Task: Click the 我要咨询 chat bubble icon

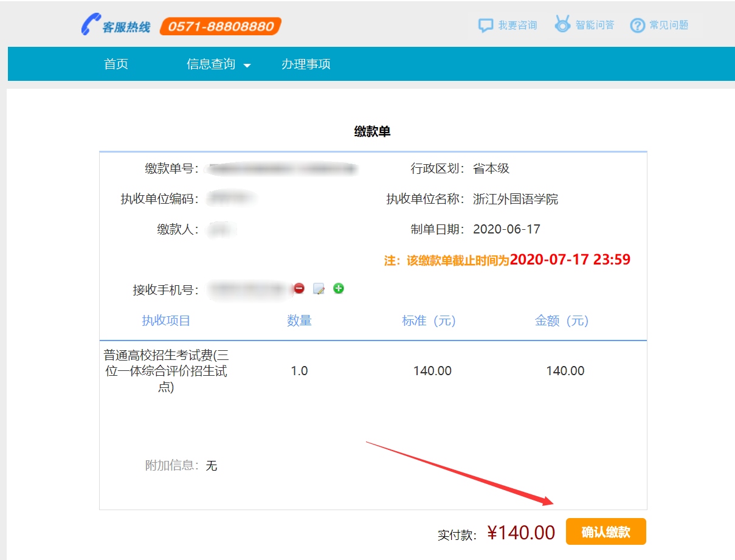Action: click(485, 26)
